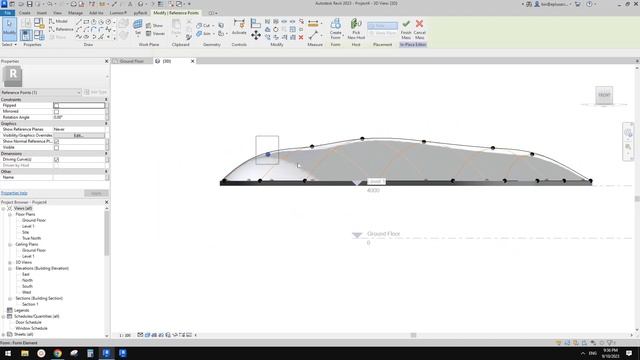Close the Properties panel
This screenshot has height=360, width=640.
[107, 61]
